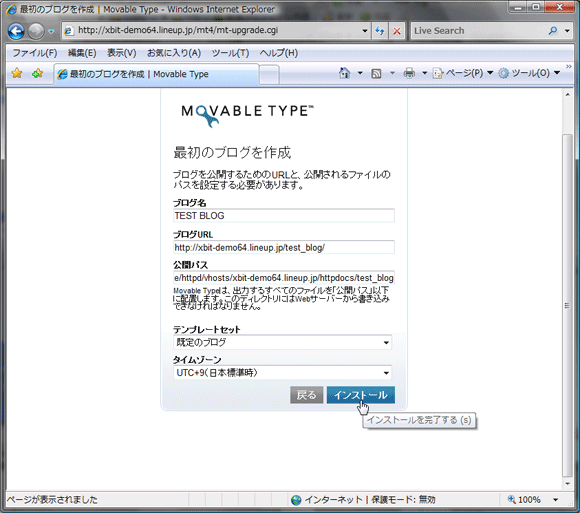
Task: Open the 表示(V) menu
Action: [x=122, y=53]
